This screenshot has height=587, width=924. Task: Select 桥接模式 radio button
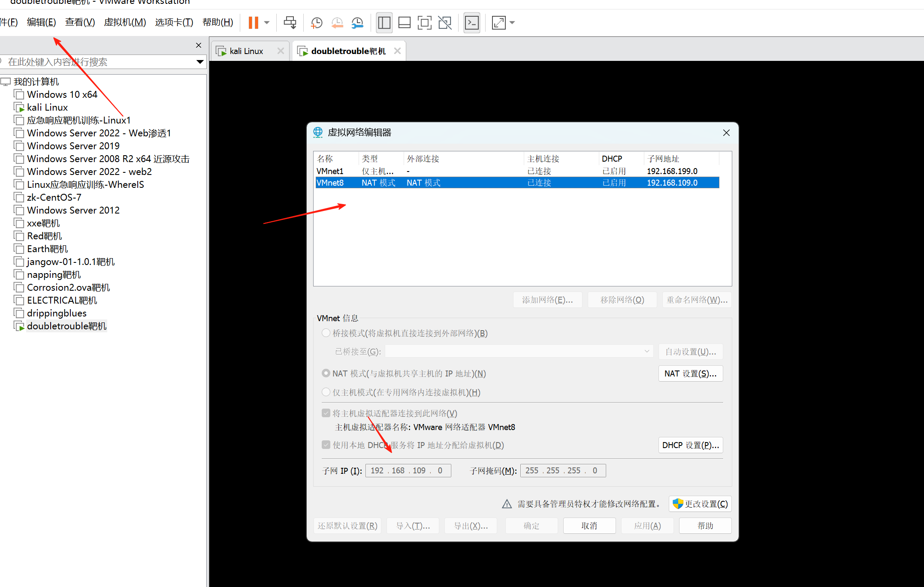coord(326,333)
